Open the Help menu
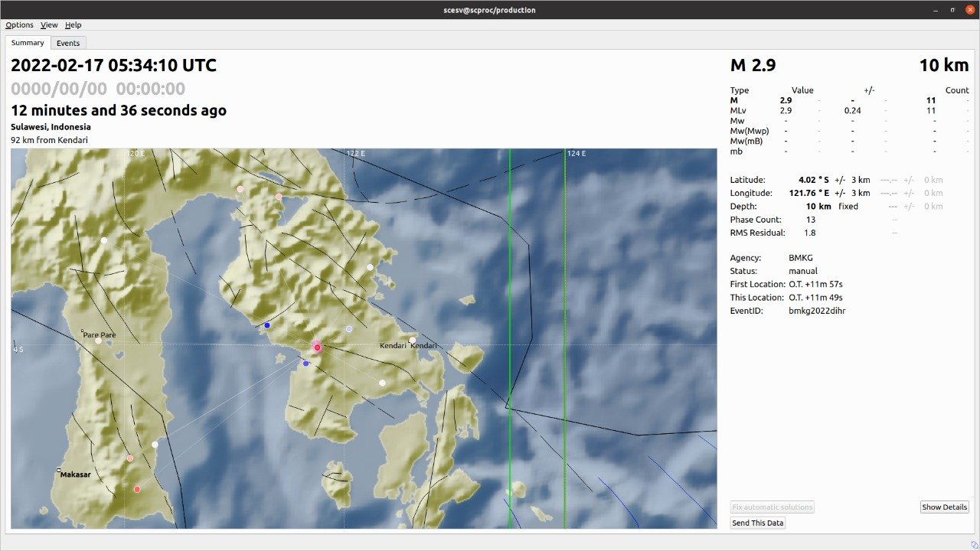The height and width of the screenshot is (551, 980). [73, 25]
